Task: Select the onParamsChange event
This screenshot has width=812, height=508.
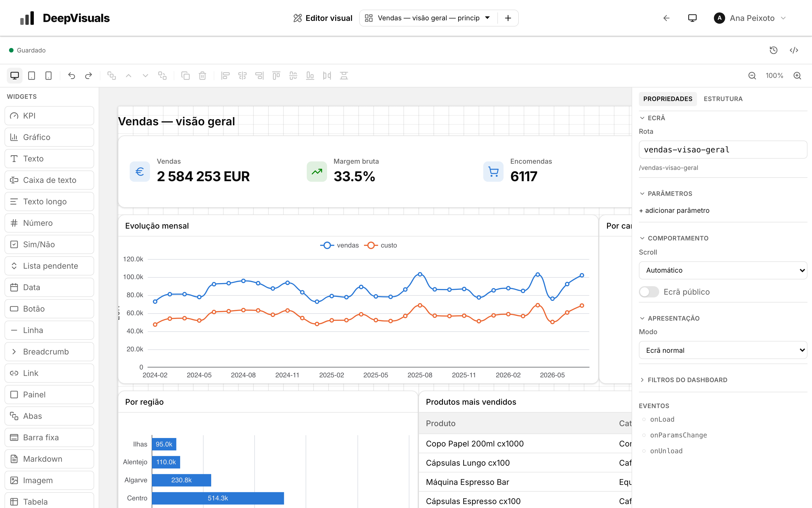Action: [x=678, y=435]
